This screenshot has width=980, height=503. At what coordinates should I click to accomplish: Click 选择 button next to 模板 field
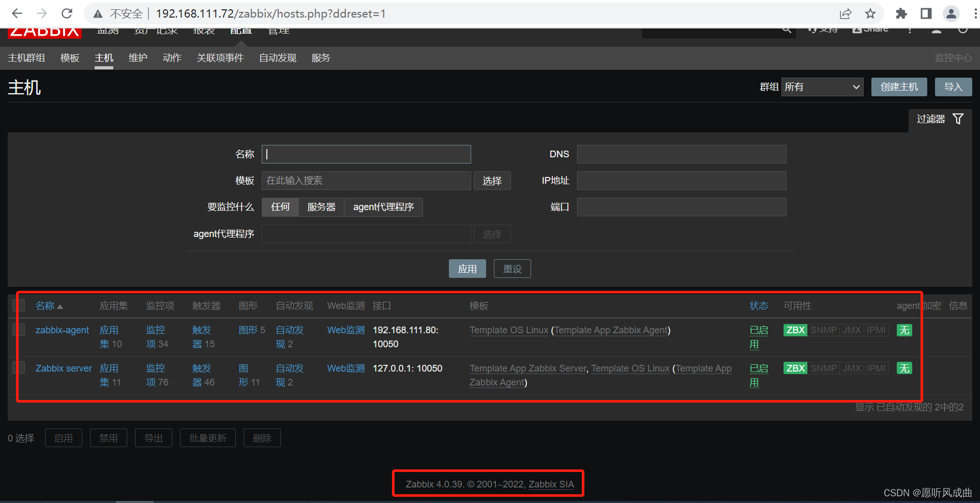pos(492,181)
